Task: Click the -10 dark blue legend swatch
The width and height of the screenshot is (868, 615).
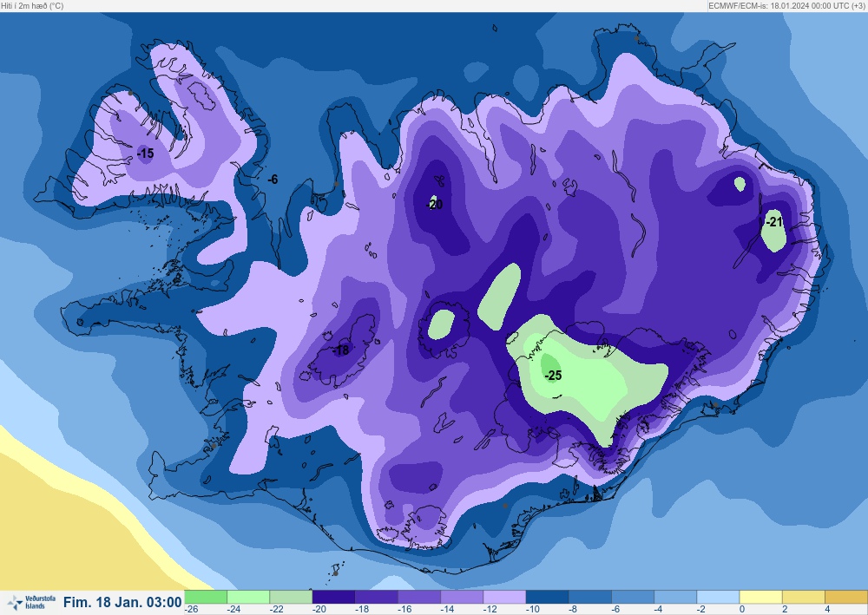Action: coord(547,597)
